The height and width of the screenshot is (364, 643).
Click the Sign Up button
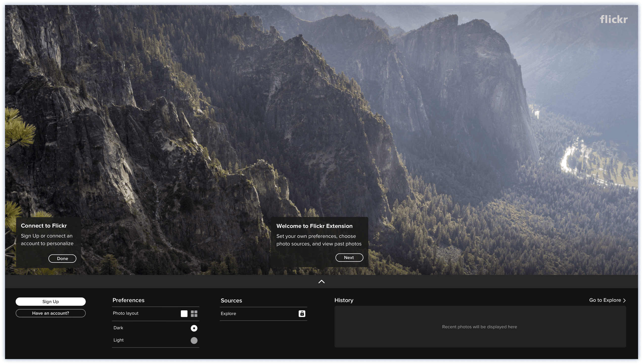tap(50, 301)
